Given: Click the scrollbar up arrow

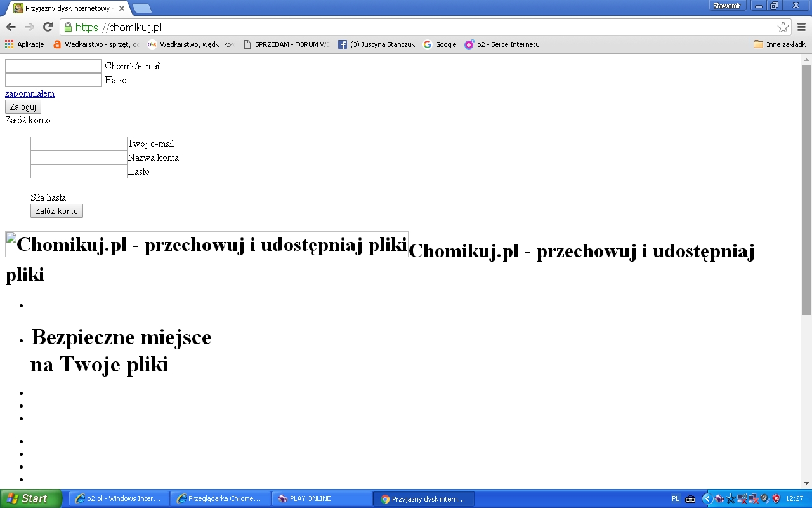Looking at the screenshot, I should pyautogui.click(x=806, y=59).
